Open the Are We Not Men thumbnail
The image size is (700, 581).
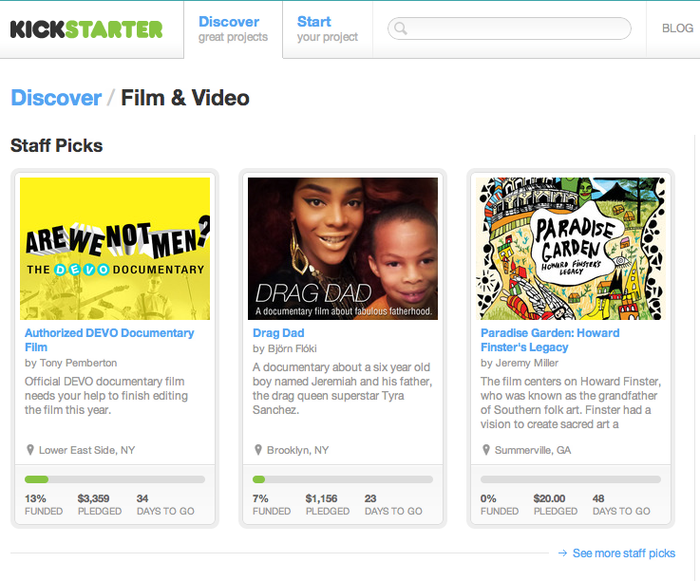coord(115,248)
